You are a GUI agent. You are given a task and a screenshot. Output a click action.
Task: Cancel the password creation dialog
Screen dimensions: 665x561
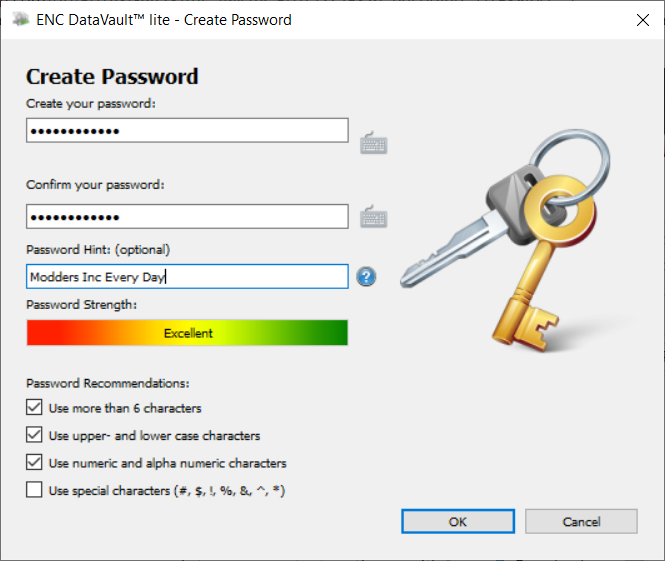pyautogui.click(x=581, y=521)
